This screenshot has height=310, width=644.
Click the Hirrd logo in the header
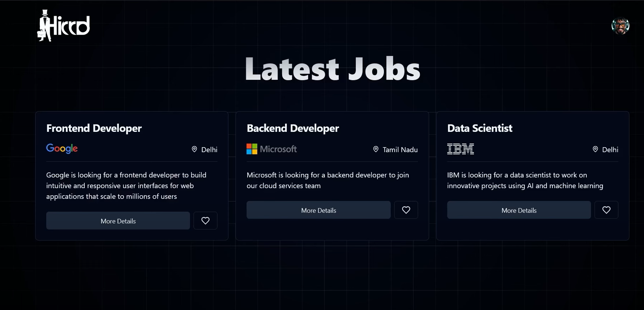64,26
